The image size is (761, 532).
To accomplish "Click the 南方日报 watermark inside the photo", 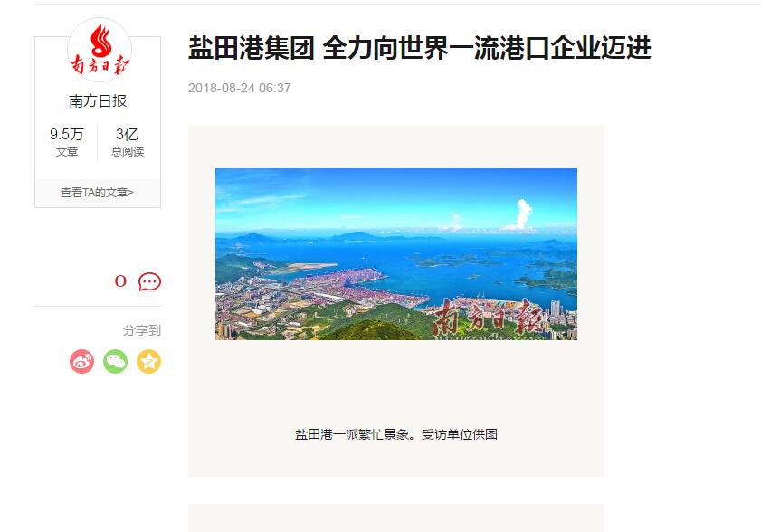I will (x=487, y=318).
